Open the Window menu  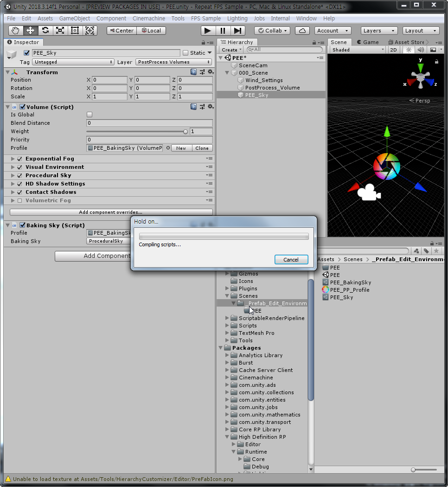point(306,19)
